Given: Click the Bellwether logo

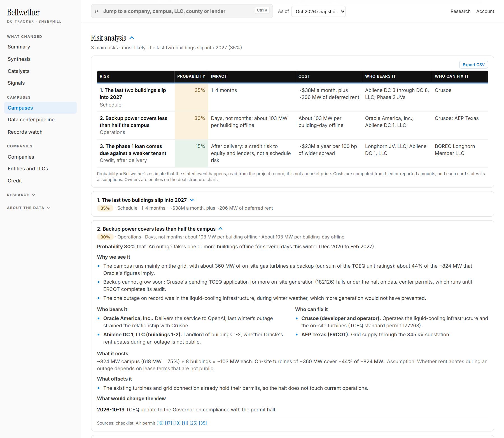Looking at the screenshot, I should pos(24,12).
